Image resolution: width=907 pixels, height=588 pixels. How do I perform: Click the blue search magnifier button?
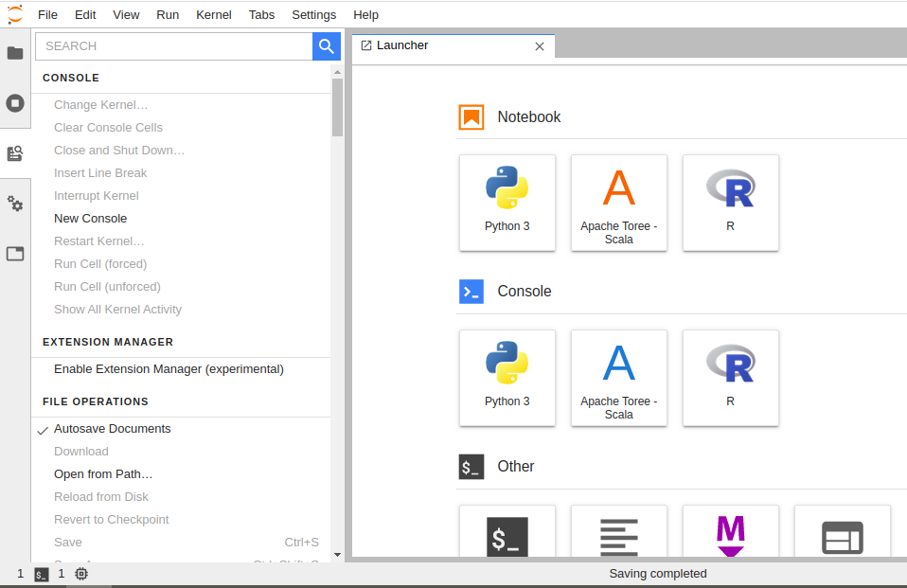pos(327,46)
